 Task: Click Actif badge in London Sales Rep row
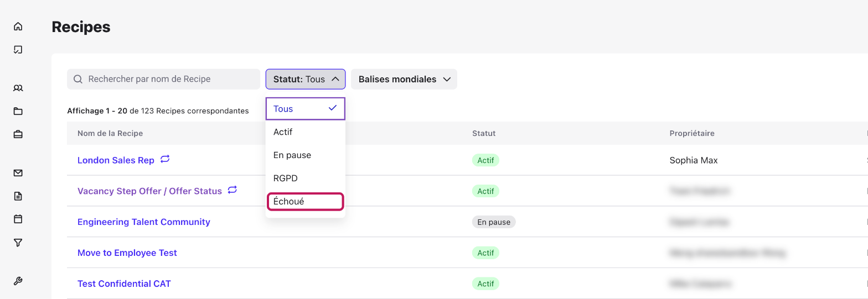(485, 160)
